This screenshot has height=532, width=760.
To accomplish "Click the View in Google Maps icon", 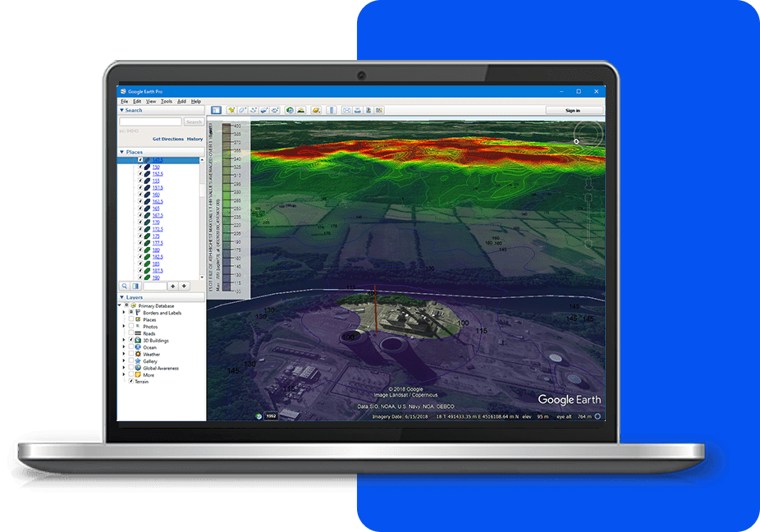I will tap(379, 110).
